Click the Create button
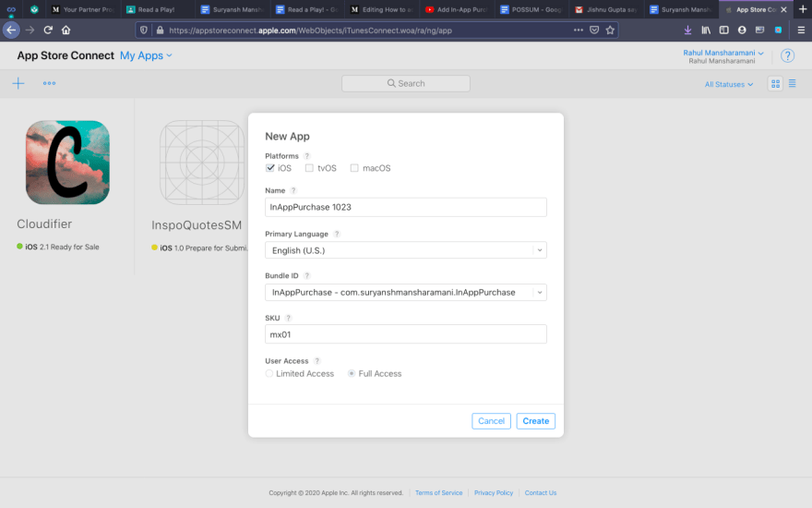 coord(535,421)
